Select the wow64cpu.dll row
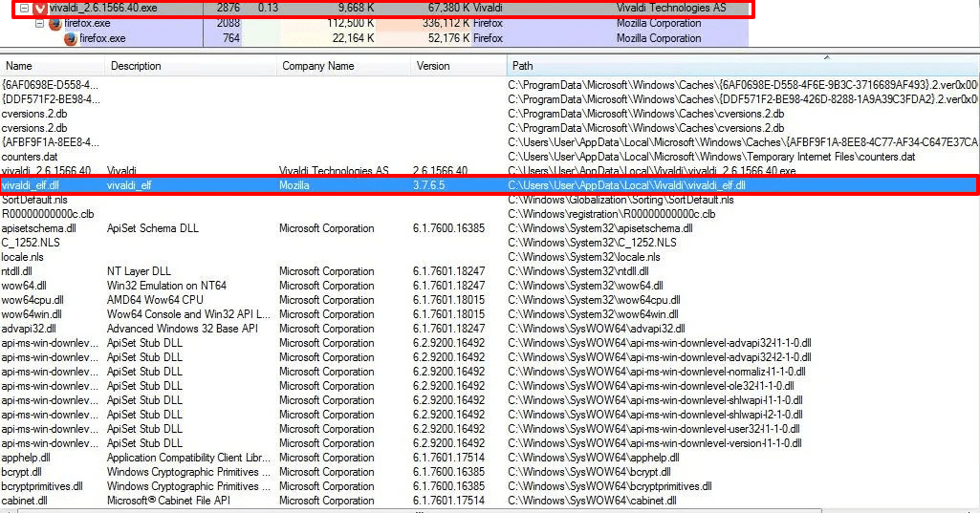The image size is (980, 513). tap(490, 300)
